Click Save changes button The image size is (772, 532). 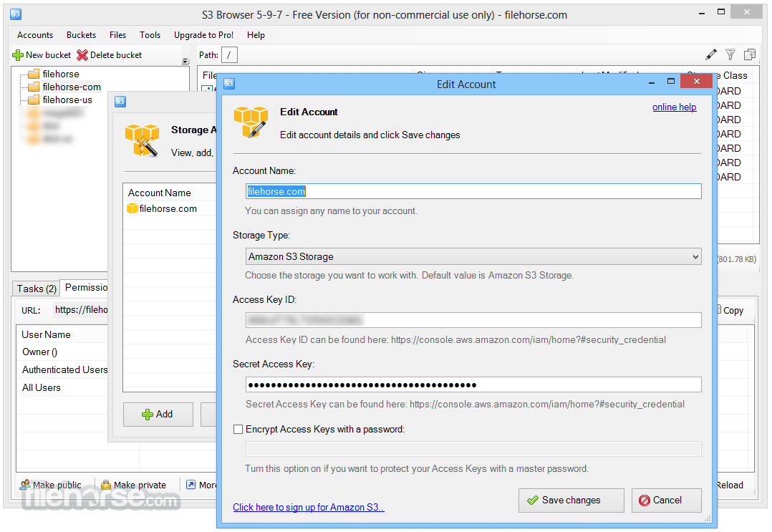point(571,500)
